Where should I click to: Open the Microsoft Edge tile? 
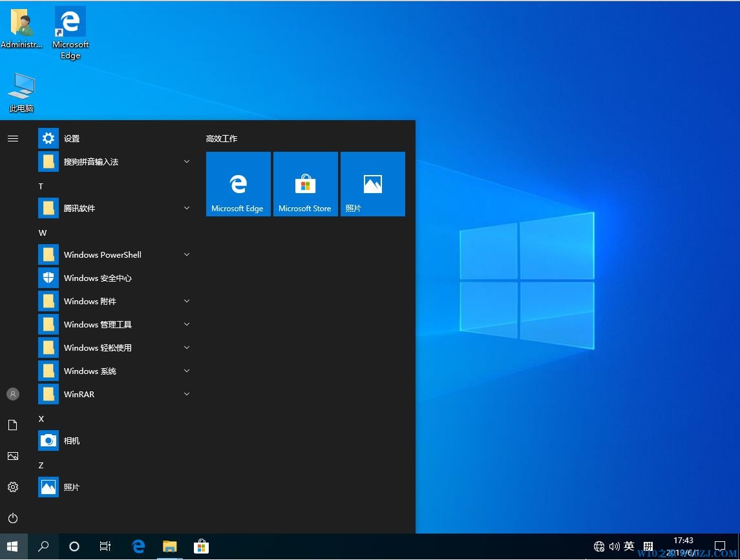[x=238, y=184]
